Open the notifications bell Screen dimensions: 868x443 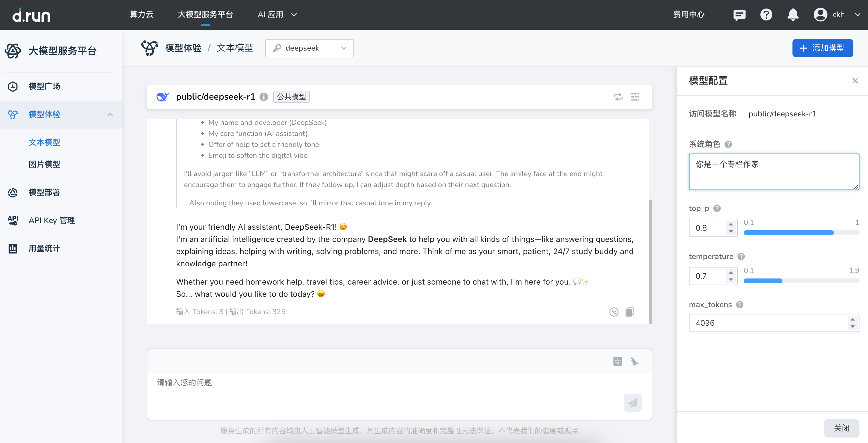[792, 15]
